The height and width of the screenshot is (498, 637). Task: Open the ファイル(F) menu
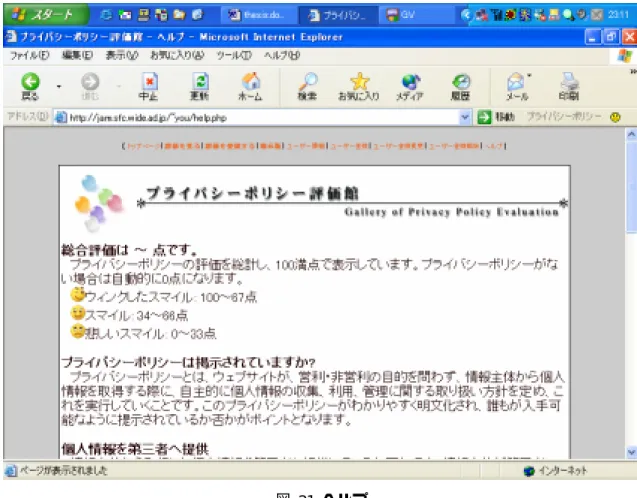coord(30,55)
